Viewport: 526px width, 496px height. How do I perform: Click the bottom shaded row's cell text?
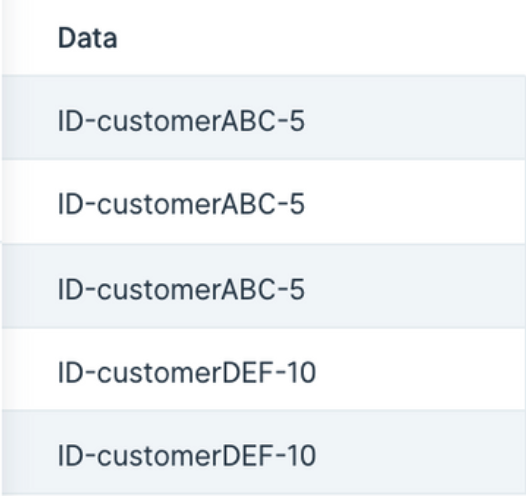(x=187, y=455)
